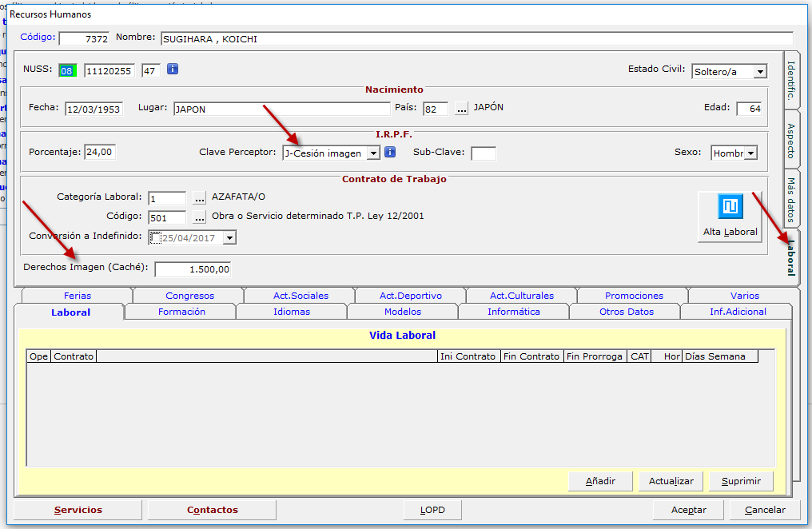The width and height of the screenshot is (812, 529).
Task: Click the Porcentaje IRPF field
Action: click(100, 152)
